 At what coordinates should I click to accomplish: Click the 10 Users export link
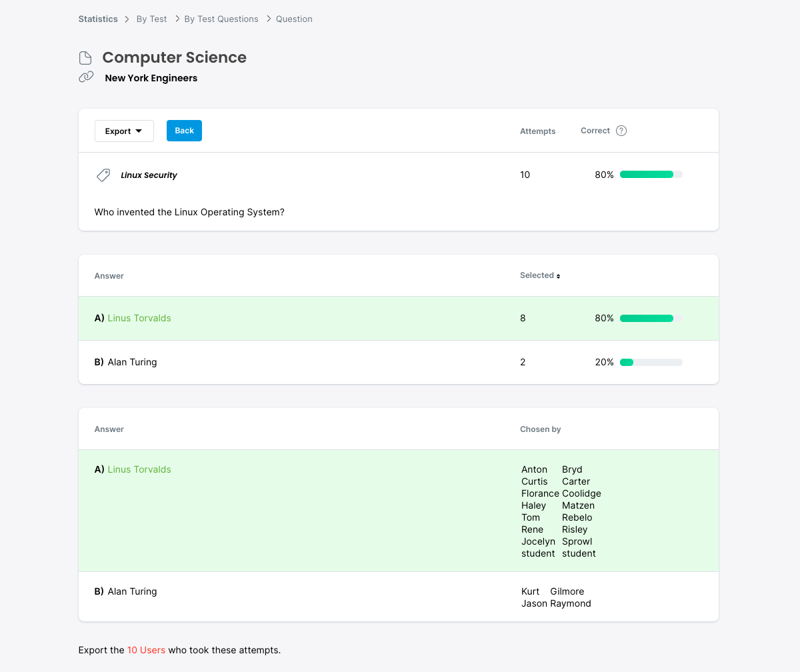(x=146, y=650)
